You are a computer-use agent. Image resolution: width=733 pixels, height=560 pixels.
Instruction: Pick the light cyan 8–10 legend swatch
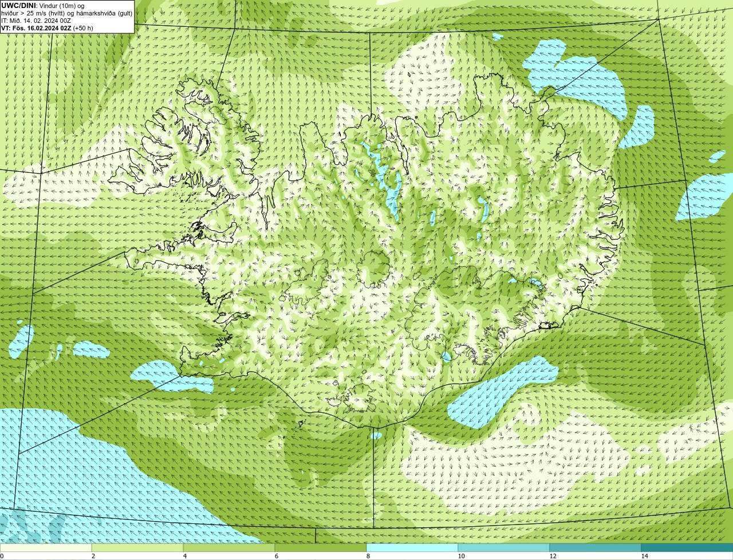point(412,547)
